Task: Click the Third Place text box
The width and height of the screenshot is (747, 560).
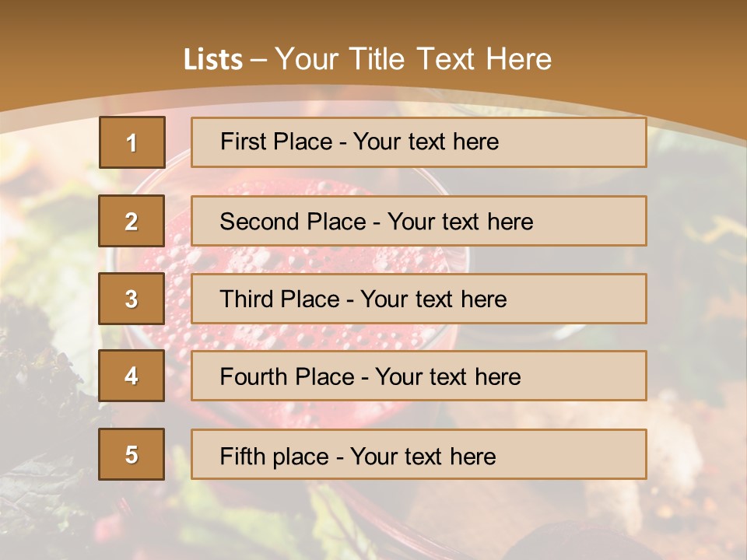Action: 419,299
